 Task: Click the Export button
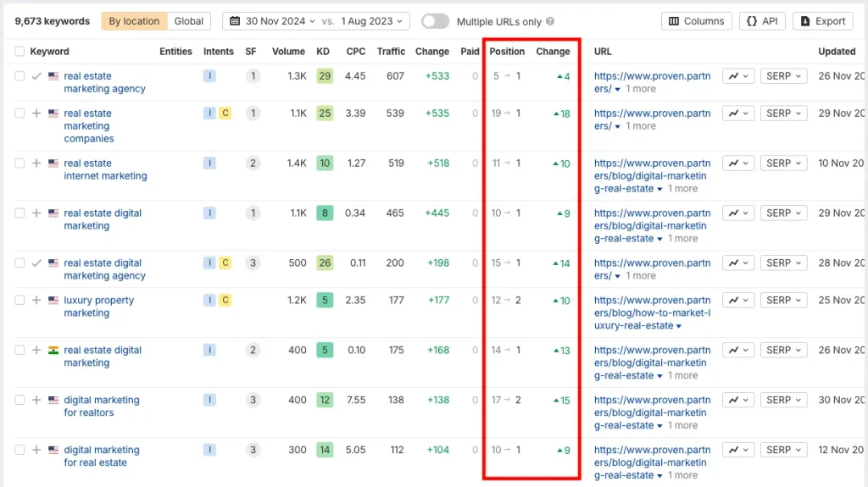tap(822, 21)
